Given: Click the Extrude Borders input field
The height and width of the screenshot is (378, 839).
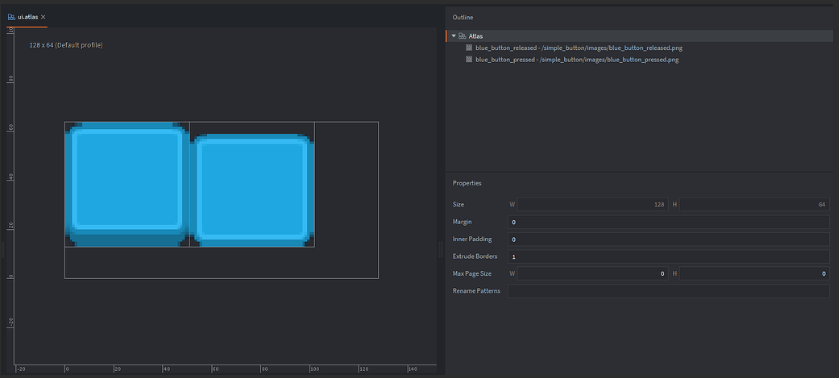Looking at the screenshot, I should pyautogui.click(x=668, y=256).
